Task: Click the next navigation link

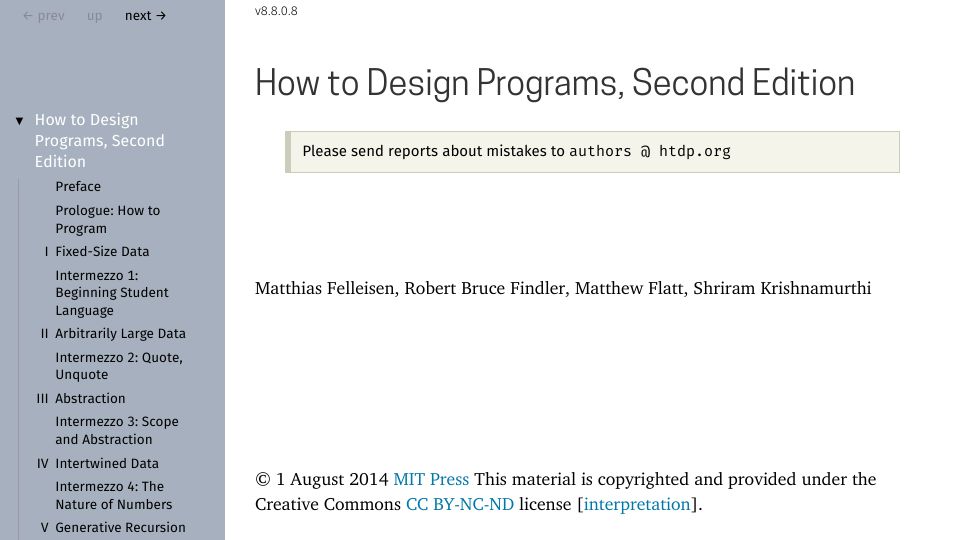Action: click(145, 16)
